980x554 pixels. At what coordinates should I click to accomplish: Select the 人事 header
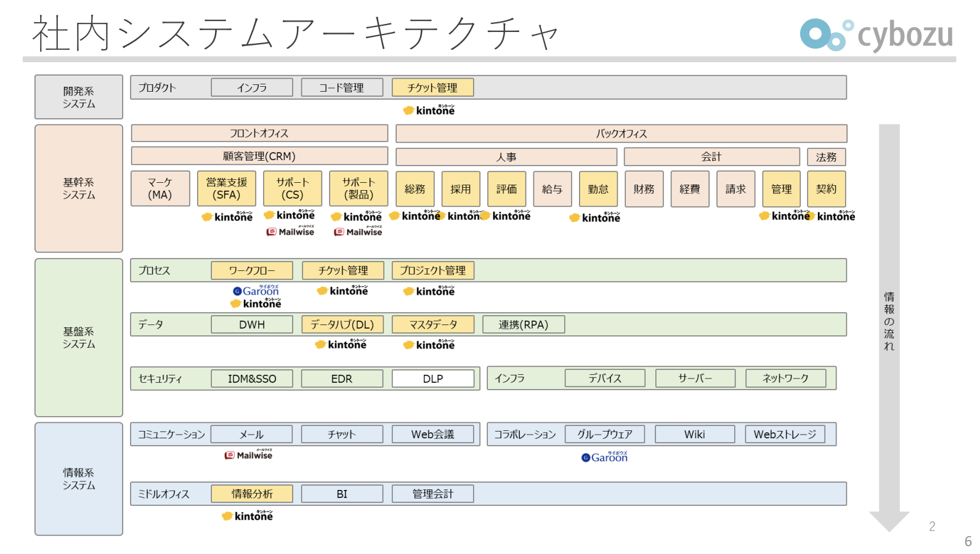click(x=506, y=157)
